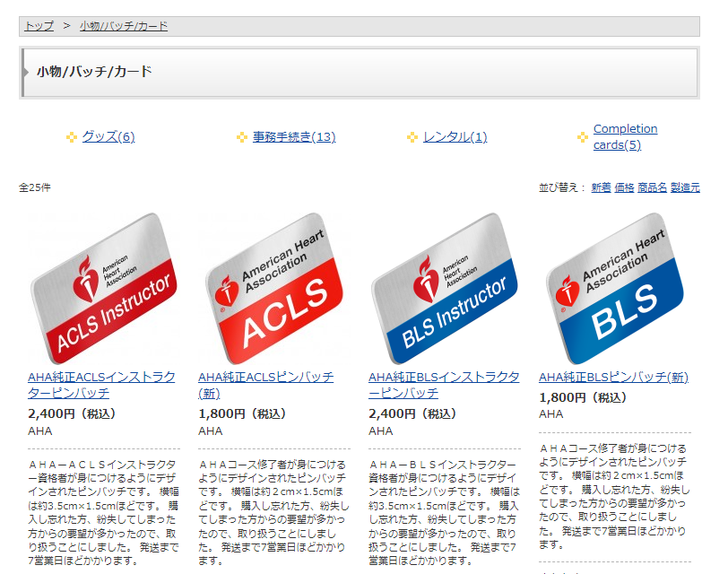
Task: Click yellow bullet icon beside 事務手続き(13)
Action: [x=242, y=137]
